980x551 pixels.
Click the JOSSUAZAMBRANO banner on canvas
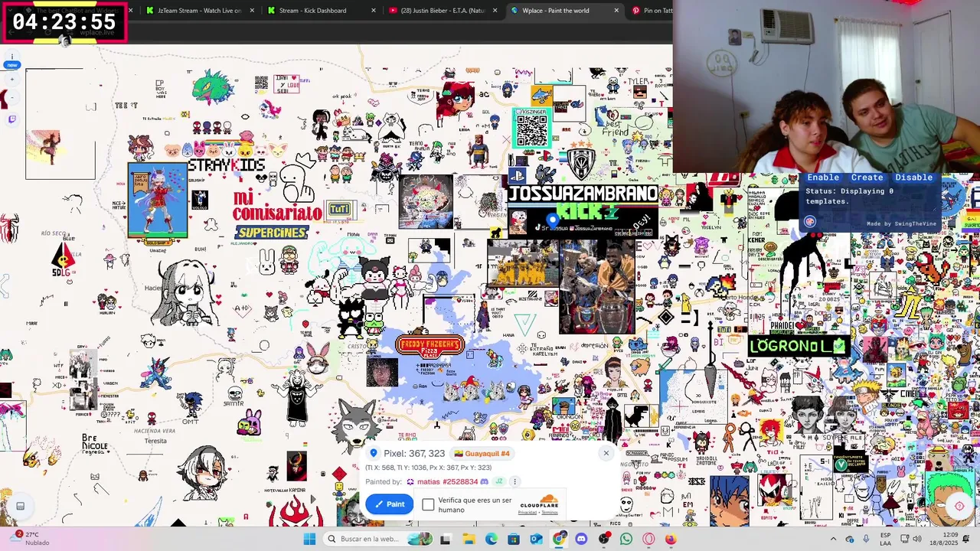pyautogui.click(x=583, y=194)
